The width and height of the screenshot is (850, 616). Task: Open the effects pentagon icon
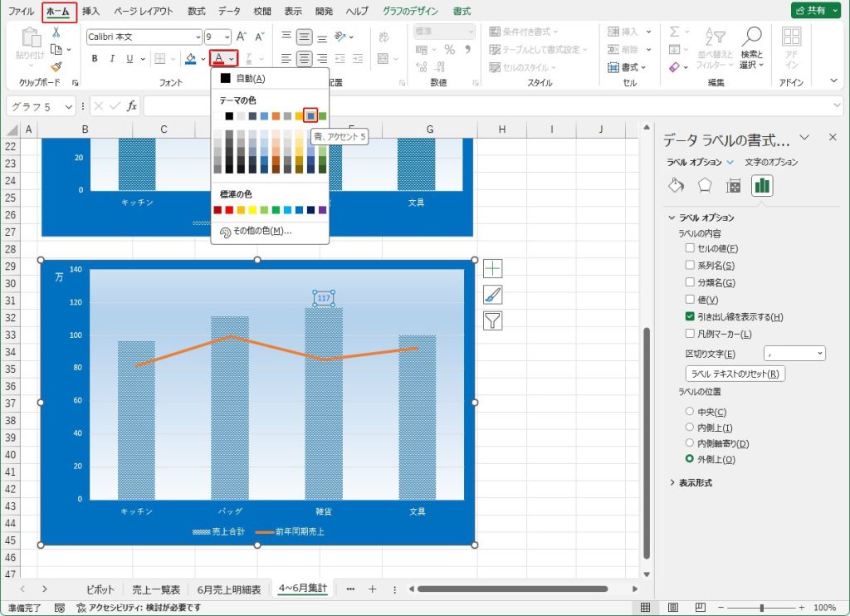[x=705, y=185]
